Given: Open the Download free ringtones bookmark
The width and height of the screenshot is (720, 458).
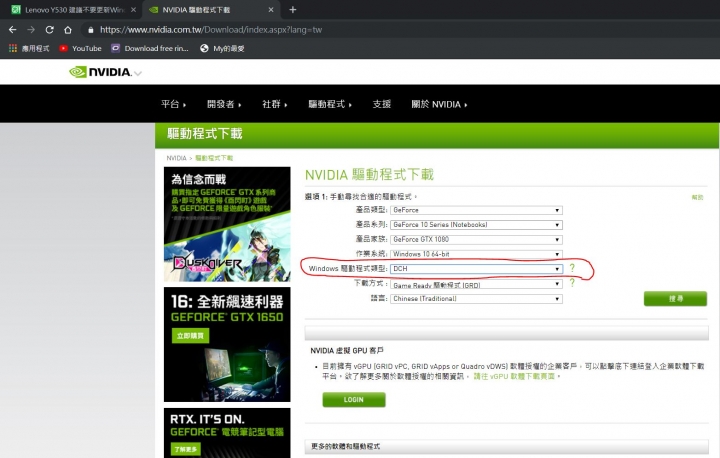Looking at the screenshot, I should (150, 48).
